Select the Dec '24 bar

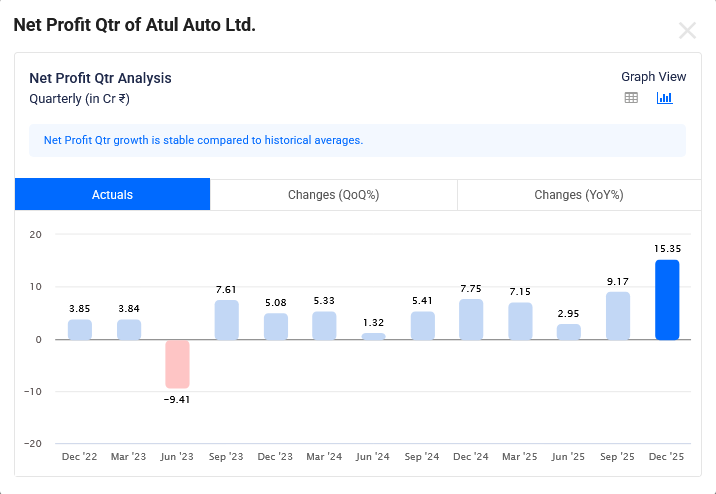[x=471, y=320]
